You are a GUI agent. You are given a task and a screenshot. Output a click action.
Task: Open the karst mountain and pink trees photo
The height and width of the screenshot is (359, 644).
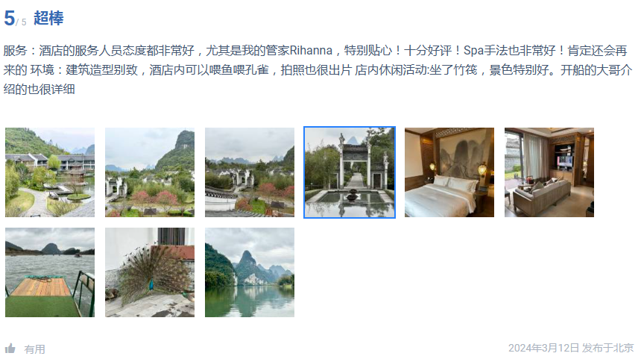tap(150, 172)
